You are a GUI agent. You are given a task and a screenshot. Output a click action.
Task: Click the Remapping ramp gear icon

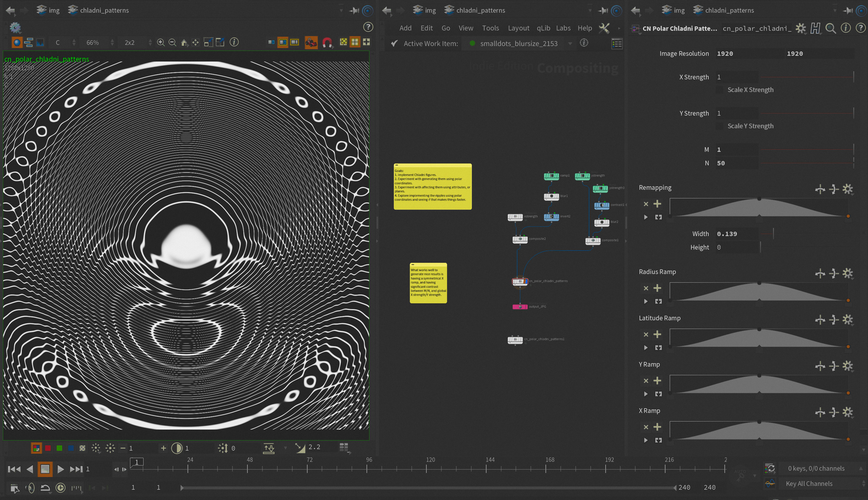[x=847, y=189]
